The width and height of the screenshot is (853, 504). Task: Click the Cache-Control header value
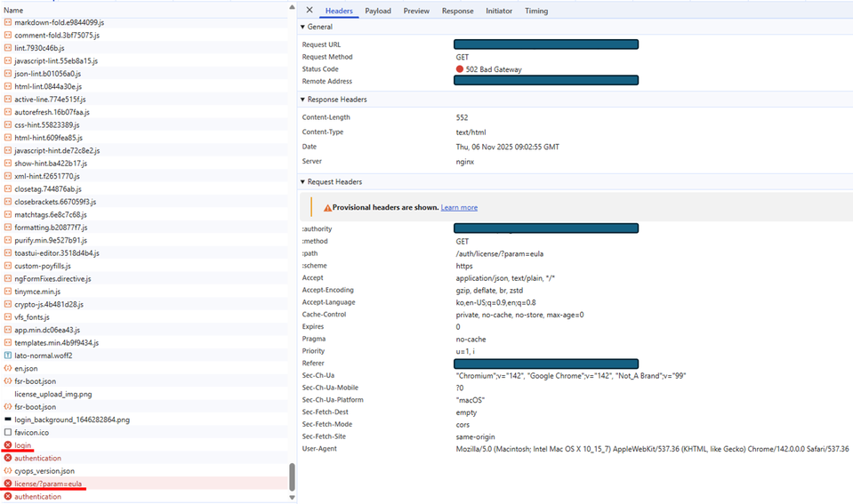click(519, 315)
